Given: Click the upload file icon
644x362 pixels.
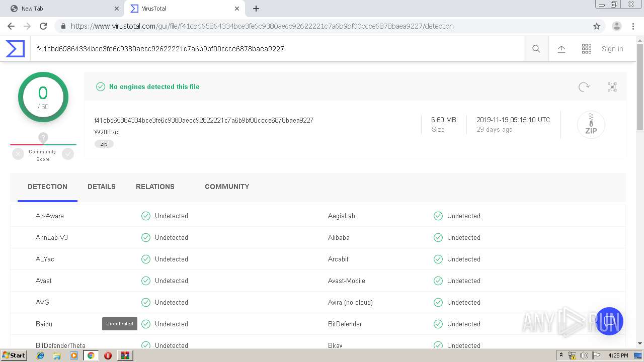Looking at the screenshot, I should tap(561, 49).
